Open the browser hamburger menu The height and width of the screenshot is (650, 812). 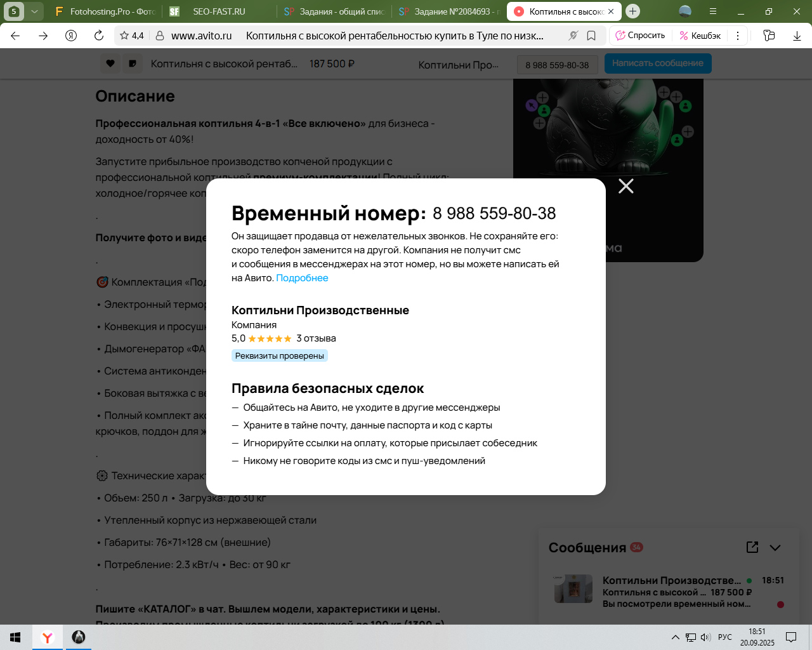click(713, 11)
